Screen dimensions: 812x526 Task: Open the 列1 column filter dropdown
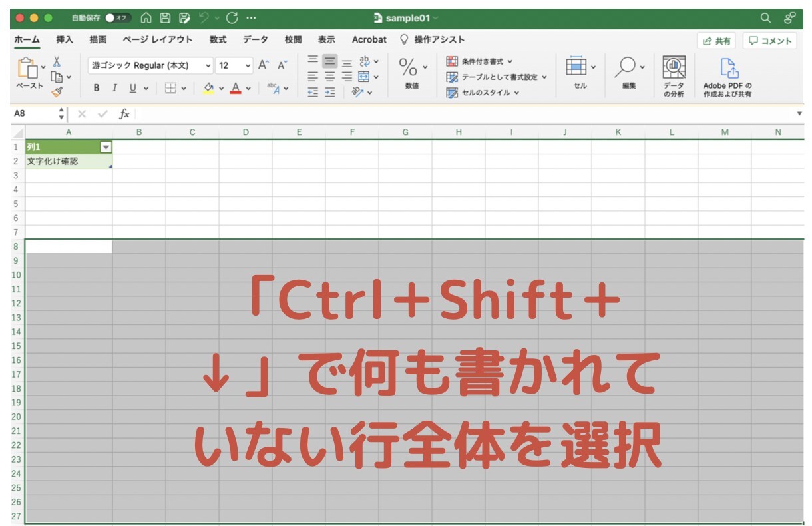pyautogui.click(x=106, y=146)
